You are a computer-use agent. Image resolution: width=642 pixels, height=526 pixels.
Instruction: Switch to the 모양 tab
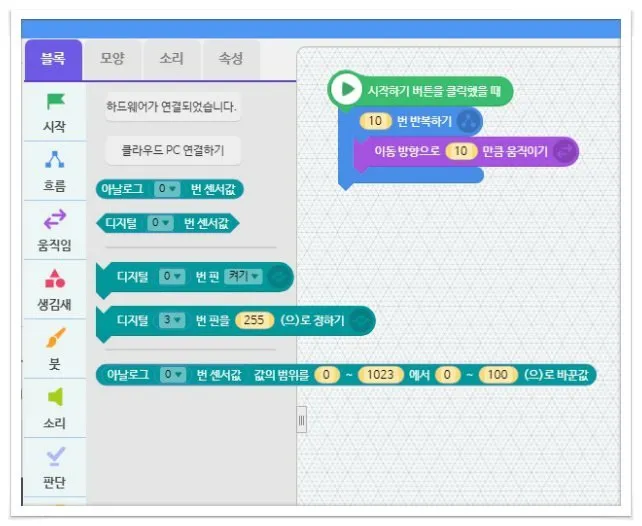tap(112, 59)
